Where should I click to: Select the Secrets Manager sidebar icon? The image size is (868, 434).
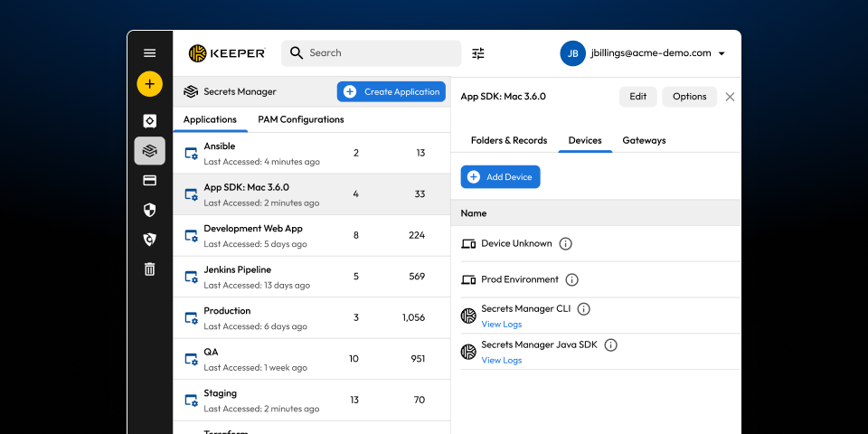pos(149,151)
